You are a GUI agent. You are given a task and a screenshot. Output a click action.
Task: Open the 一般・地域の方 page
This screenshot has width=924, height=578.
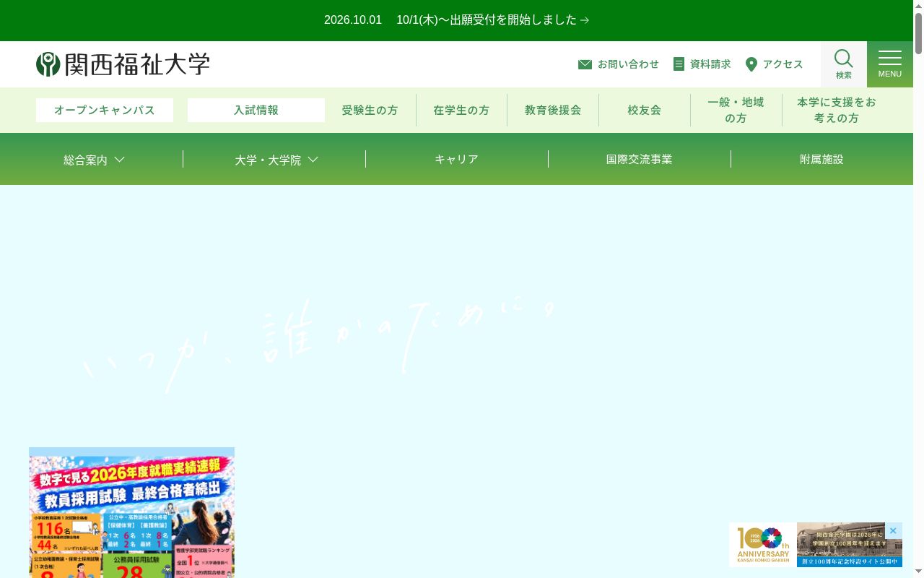pyautogui.click(x=736, y=110)
